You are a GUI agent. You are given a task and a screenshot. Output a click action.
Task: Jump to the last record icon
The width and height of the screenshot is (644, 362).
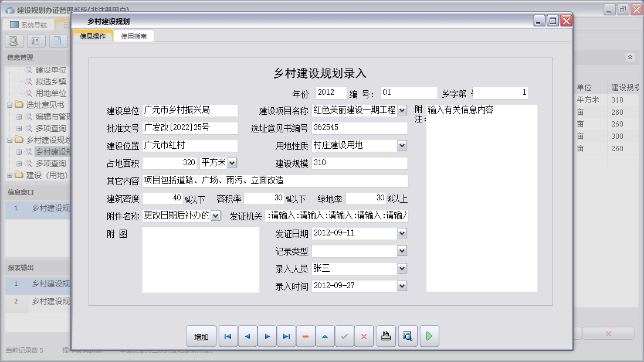tap(286, 336)
